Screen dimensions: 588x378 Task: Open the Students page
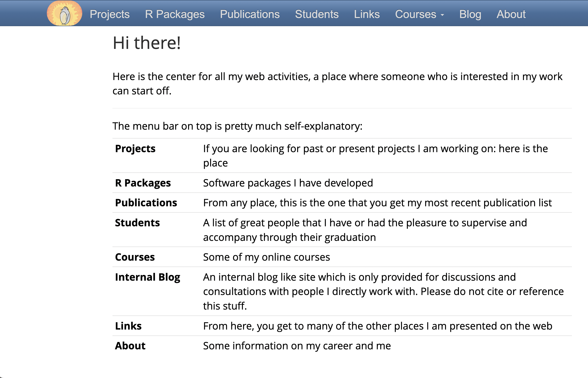click(x=316, y=14)
